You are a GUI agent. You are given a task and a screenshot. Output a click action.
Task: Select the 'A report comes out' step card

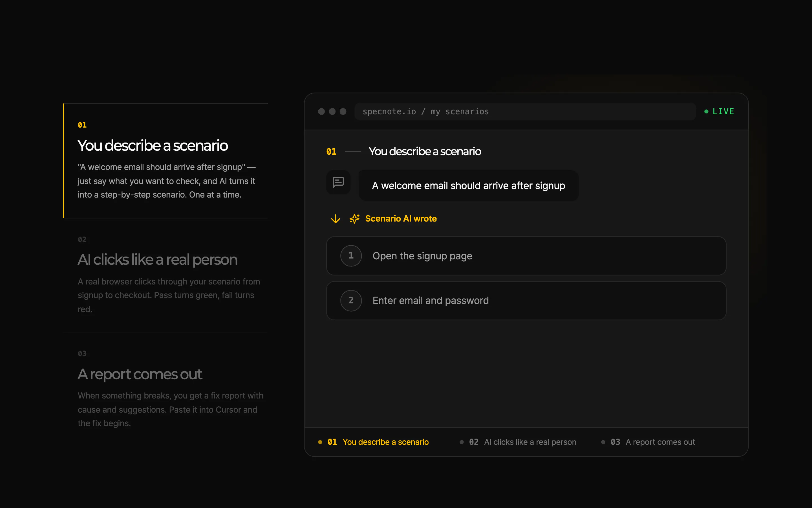166,389
